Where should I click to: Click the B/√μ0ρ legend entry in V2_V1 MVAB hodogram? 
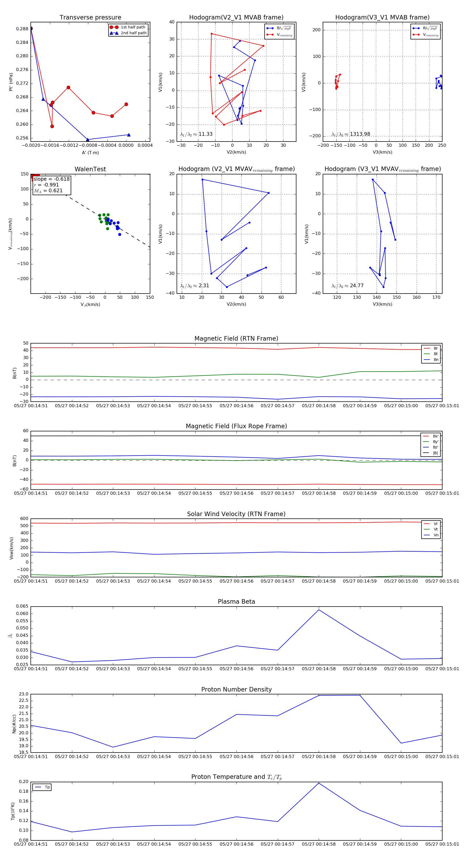[x=279, y=28]
